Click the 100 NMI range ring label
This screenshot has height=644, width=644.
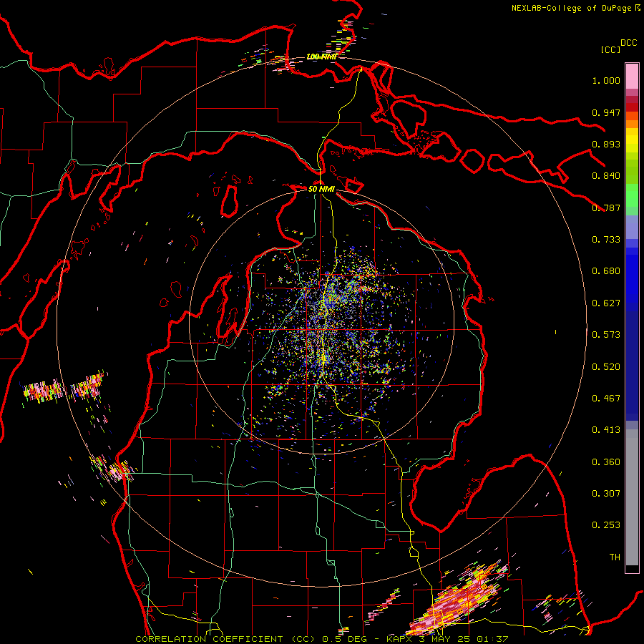point(321,57)
